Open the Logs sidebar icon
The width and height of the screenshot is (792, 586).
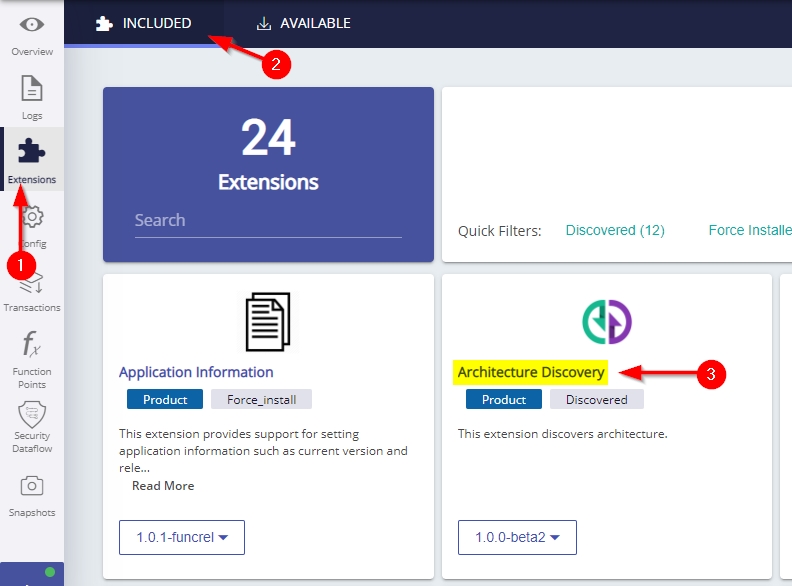32,89
